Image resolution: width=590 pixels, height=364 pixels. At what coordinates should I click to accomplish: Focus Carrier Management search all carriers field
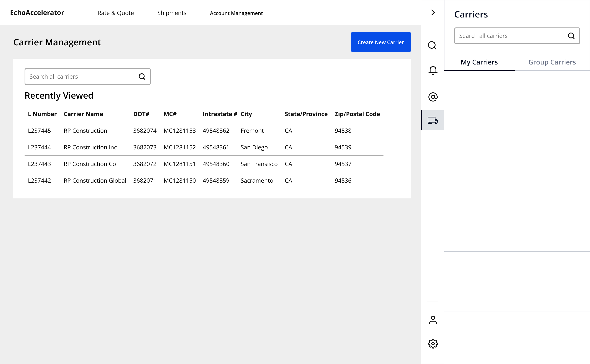(x=88, y=77)
